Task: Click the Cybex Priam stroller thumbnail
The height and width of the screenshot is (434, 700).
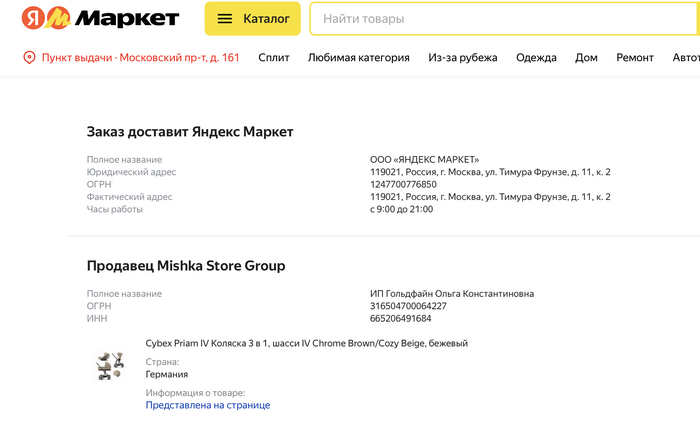Action: coord(110,366)
